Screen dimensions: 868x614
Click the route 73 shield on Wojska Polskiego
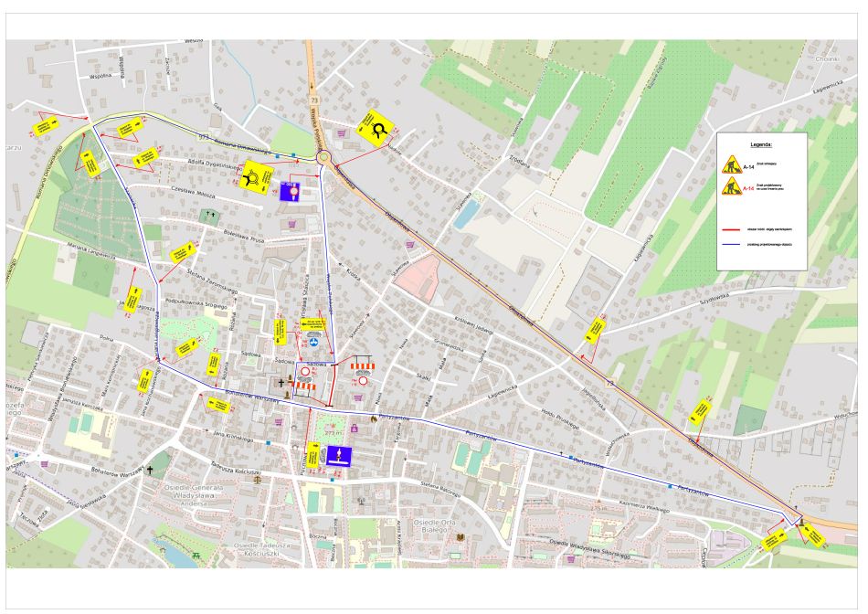point(314,99)
